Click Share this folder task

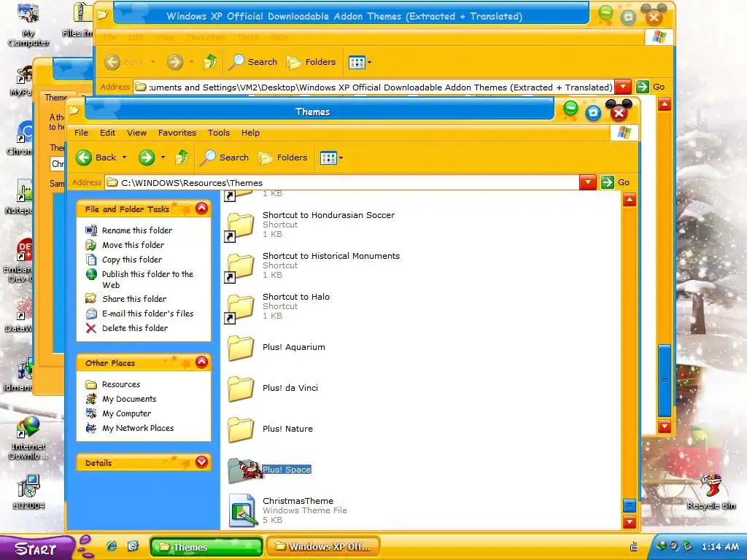click(x=134, y=299)
